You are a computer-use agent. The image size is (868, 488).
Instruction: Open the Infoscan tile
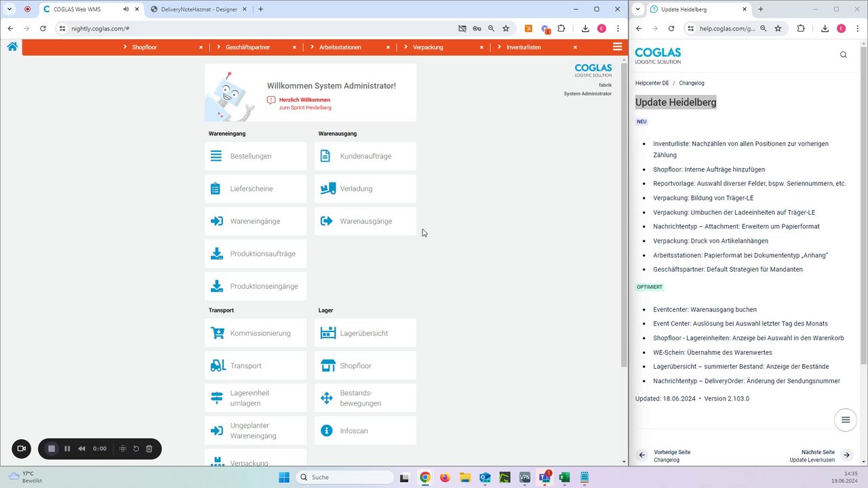(366, 430)
